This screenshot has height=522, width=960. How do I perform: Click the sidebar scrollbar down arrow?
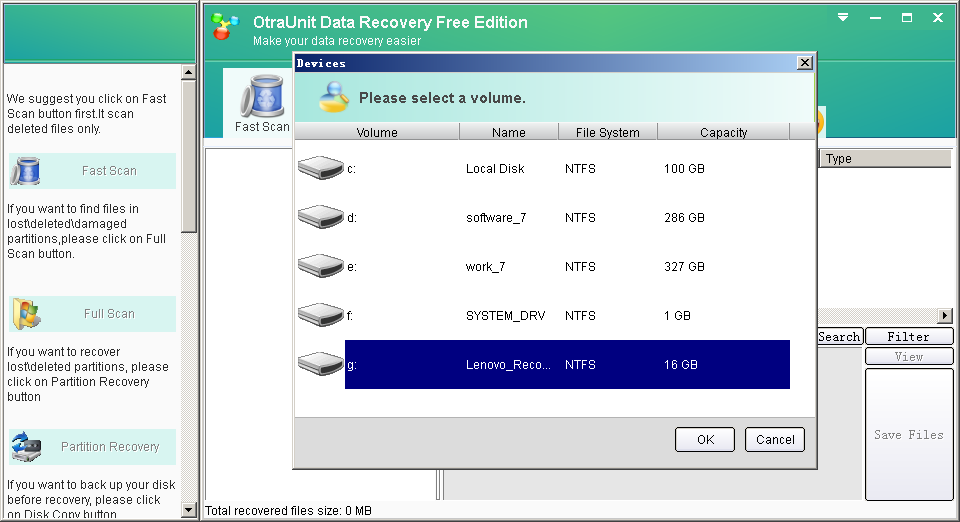click(x=189, y=509)
